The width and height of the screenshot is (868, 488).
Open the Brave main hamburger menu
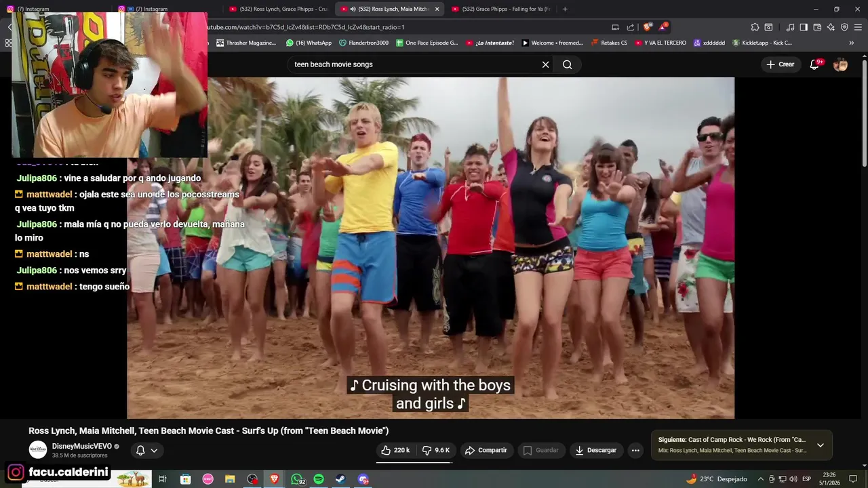click(858, 27)
